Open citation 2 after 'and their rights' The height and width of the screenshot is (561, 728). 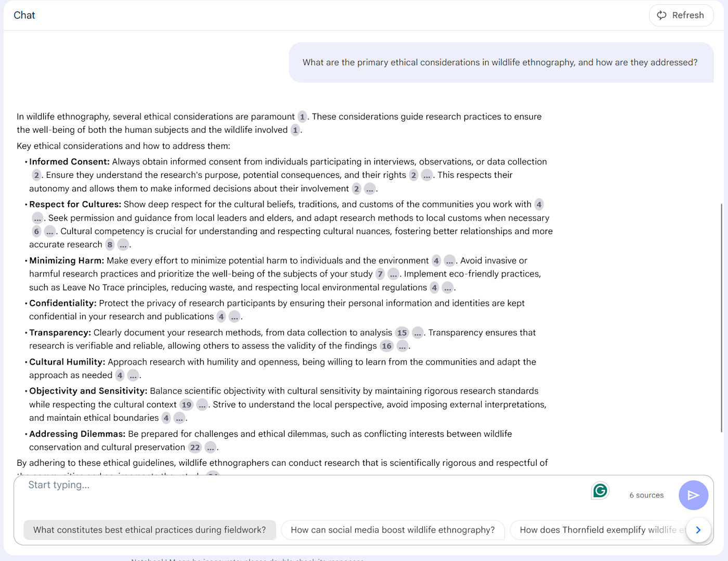413,175
